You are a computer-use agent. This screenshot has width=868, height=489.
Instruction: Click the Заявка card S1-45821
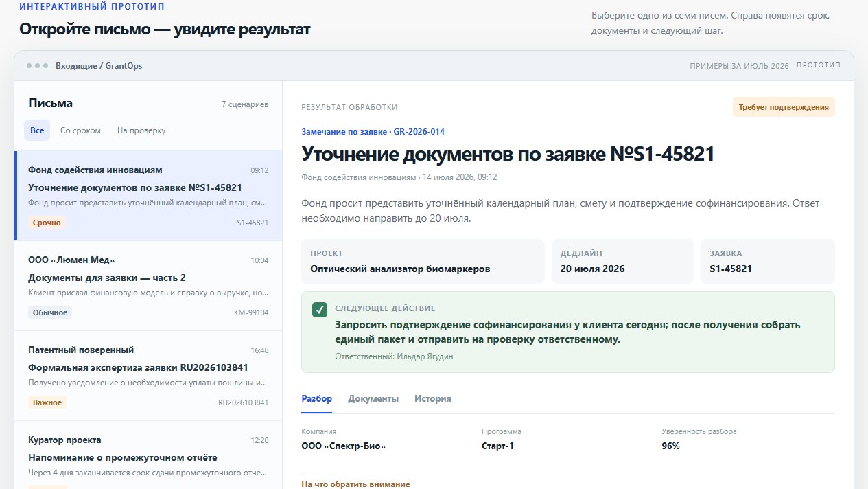point(768,261)
